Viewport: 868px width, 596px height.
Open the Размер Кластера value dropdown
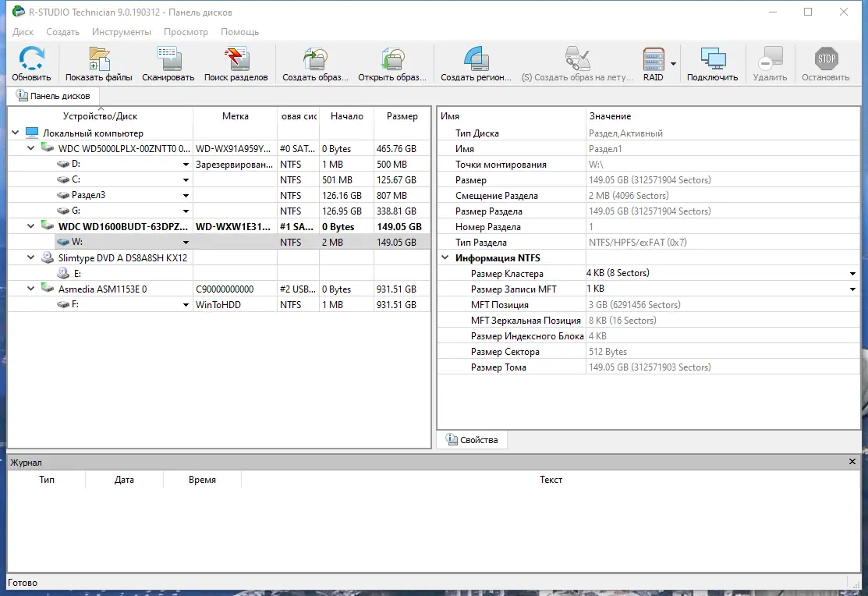click(854, 273)
